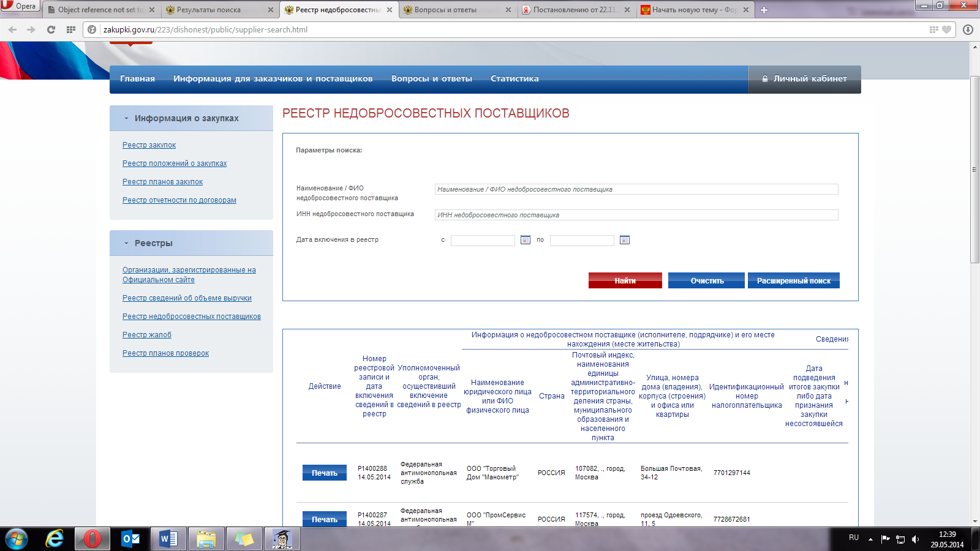Open calendar for the end date
Viewport: 980px width, 551px height.
click(x=624, y=240)
